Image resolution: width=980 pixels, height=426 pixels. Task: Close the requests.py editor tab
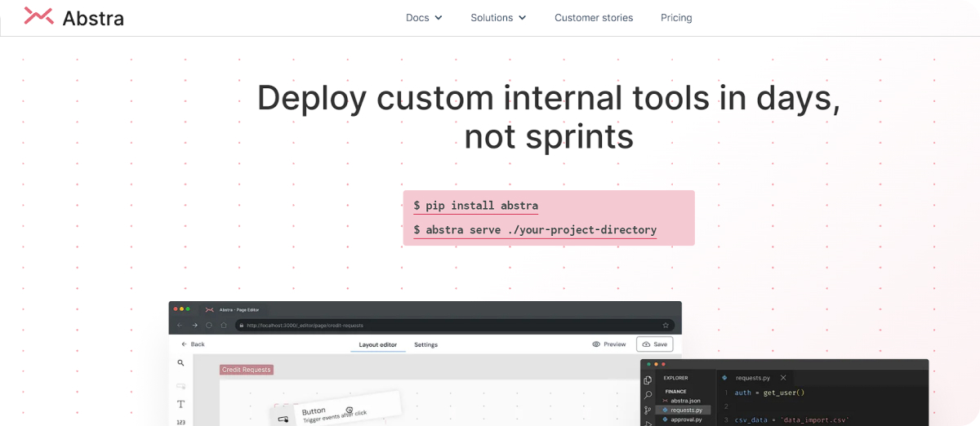(x=783, y=378)
